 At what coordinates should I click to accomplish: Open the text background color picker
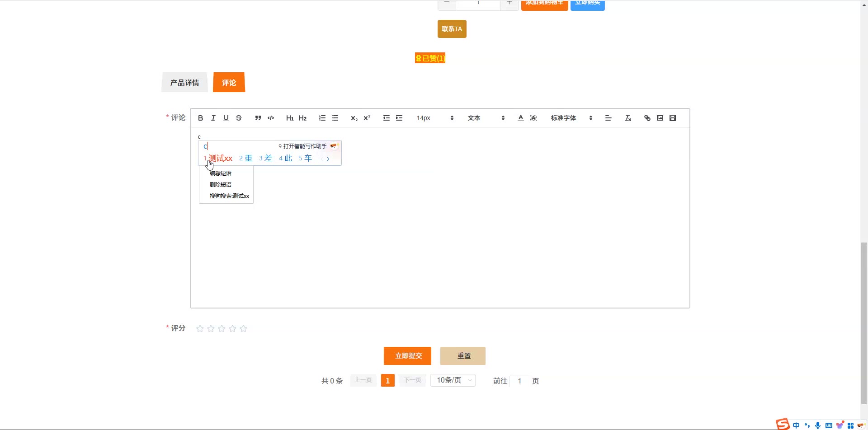click(x=533, y=118)
